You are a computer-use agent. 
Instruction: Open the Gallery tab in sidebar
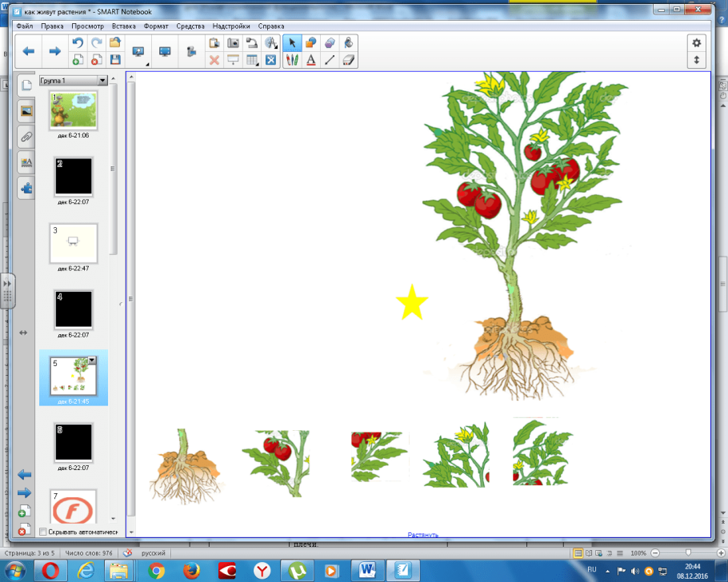pos(26,111)
